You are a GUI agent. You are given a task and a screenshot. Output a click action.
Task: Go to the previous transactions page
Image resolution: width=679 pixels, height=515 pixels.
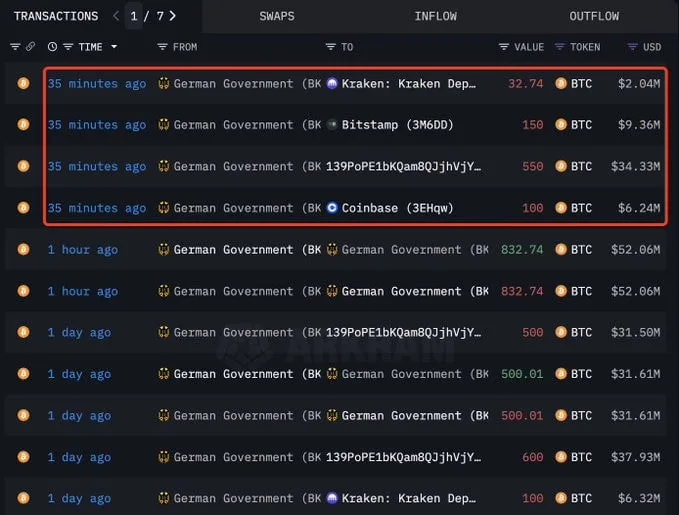point(116,16)
